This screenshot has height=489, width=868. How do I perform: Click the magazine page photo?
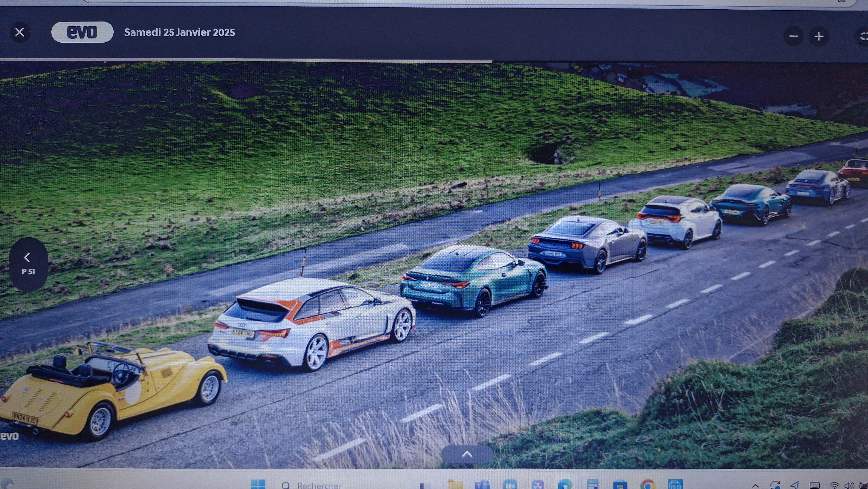tap(434, 236)
